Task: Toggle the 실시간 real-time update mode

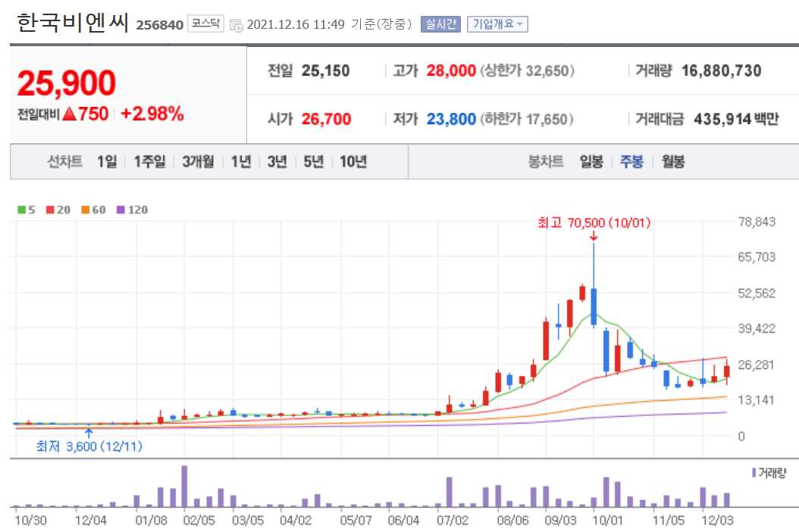Action: 440,23
